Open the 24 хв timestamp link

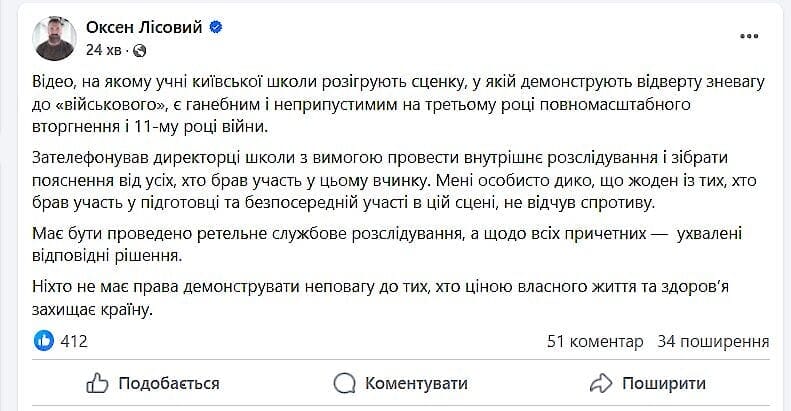pyautogui.click(x=103, y=50)
